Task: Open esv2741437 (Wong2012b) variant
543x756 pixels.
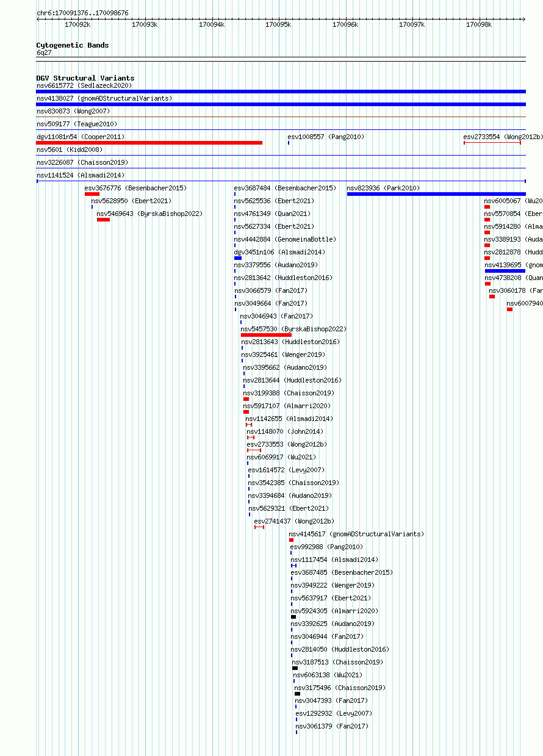Action: point(294,521)
